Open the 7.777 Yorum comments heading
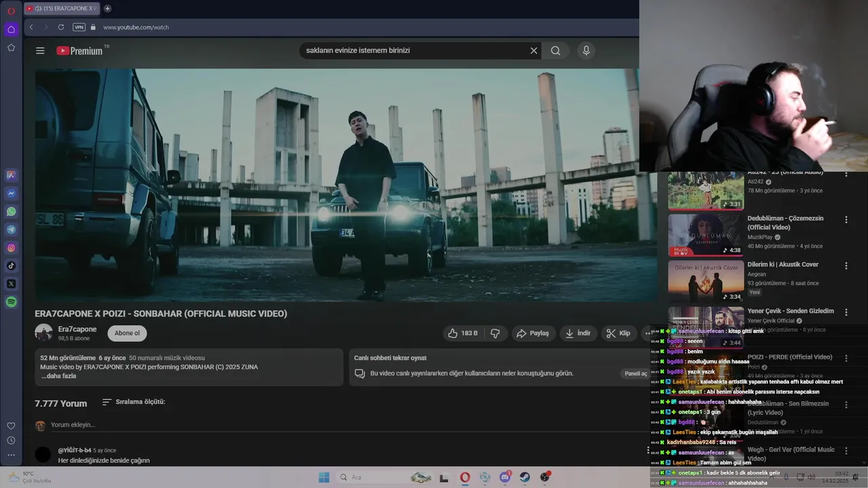This screenshot has width=868, height=488. click(x=61, y=403)
